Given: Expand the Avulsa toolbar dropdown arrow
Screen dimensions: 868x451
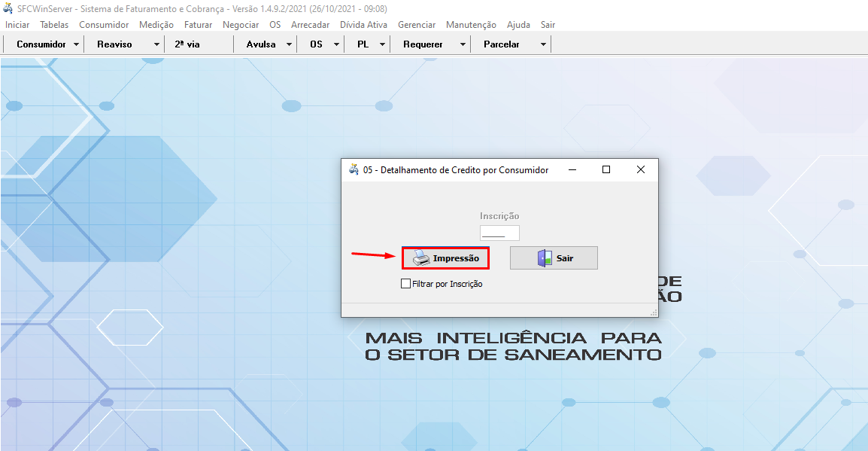Looking at the screenshot, I should 289,44.
